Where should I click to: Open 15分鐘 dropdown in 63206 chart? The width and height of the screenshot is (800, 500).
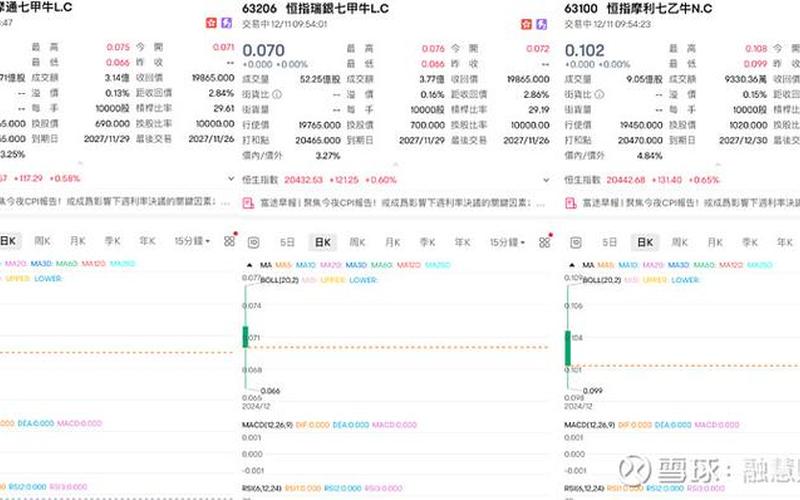pos(507,242)
